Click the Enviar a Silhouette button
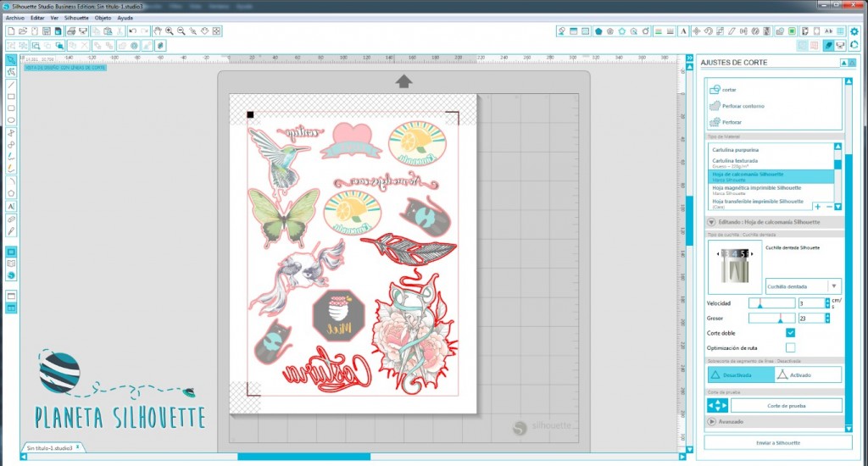This screenshot has width=868, height=466. 778,443
